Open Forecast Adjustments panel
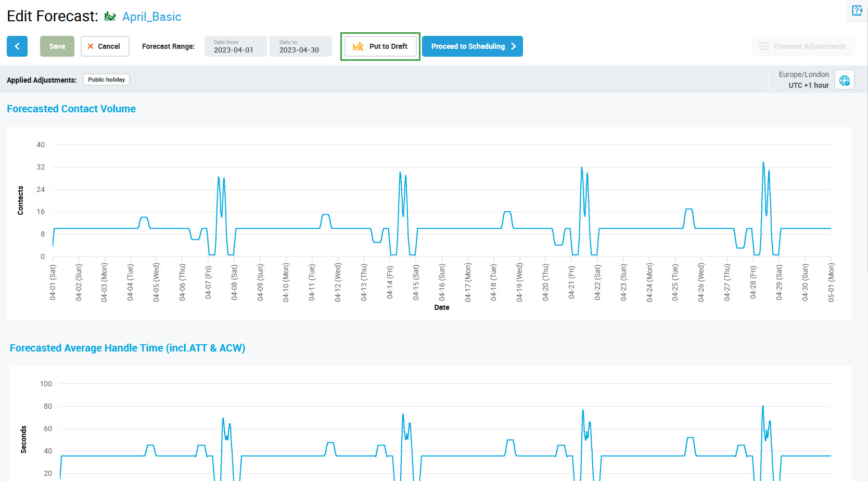 coord(802,46)
